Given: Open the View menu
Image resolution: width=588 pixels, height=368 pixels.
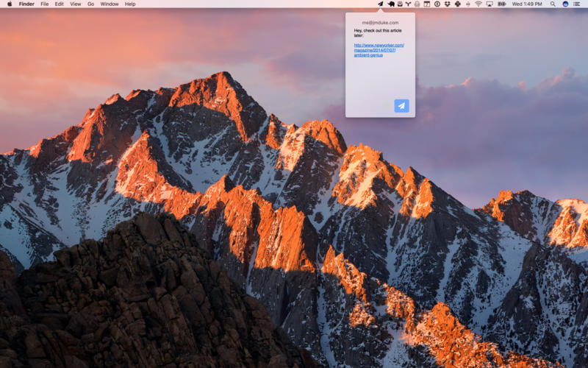Looking at the screenshot, I should click(x=76, y=4).
